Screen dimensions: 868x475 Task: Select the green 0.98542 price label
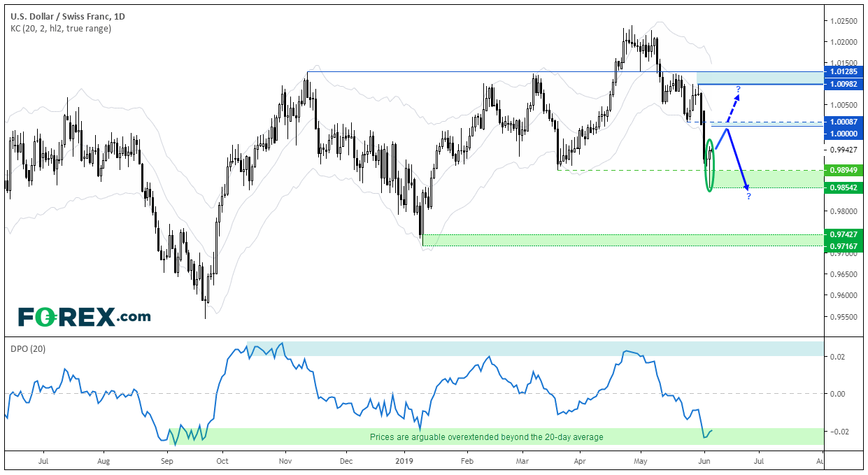(x=842, y=187)
